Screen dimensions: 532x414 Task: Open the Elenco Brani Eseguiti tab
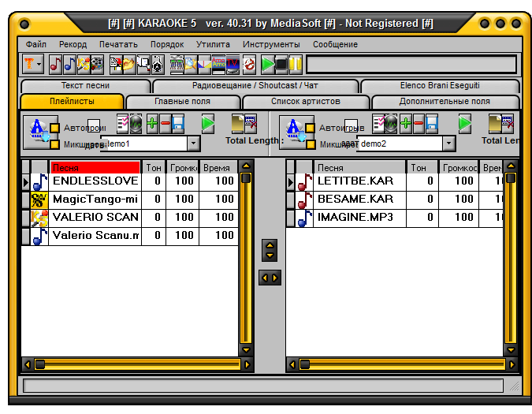click(x=440, y=85)
